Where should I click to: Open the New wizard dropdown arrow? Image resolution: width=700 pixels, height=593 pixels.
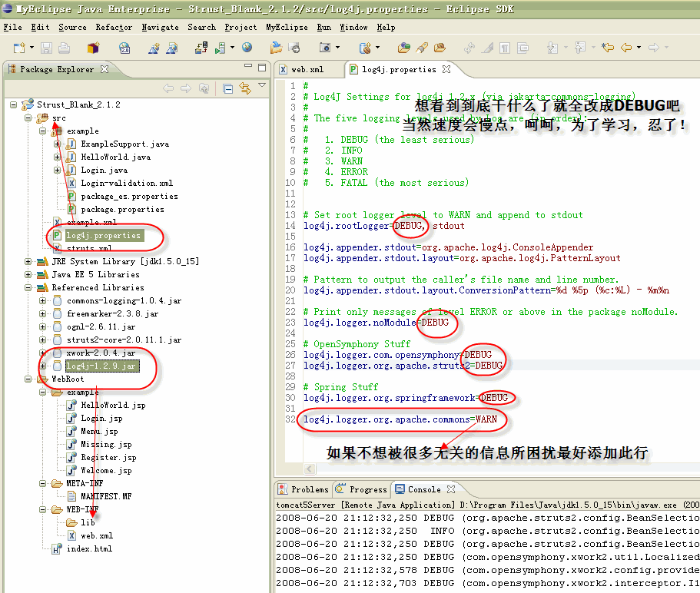point(32,48)
